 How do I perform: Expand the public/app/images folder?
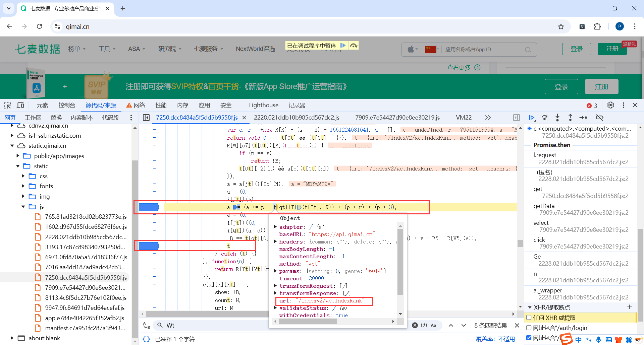[18, 156]
